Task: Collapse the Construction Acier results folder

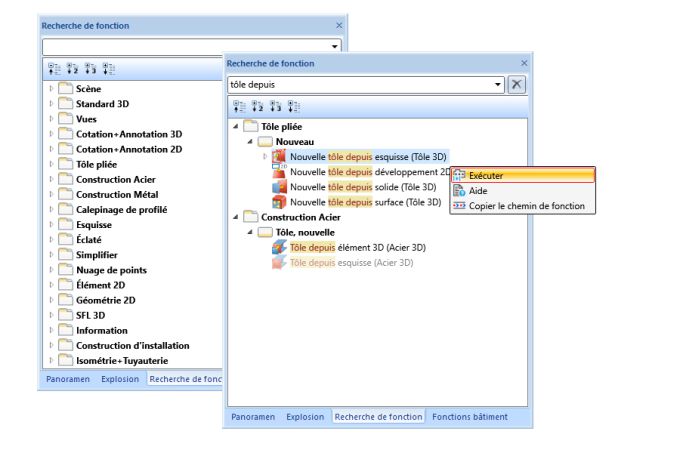Action: [237, 217]
